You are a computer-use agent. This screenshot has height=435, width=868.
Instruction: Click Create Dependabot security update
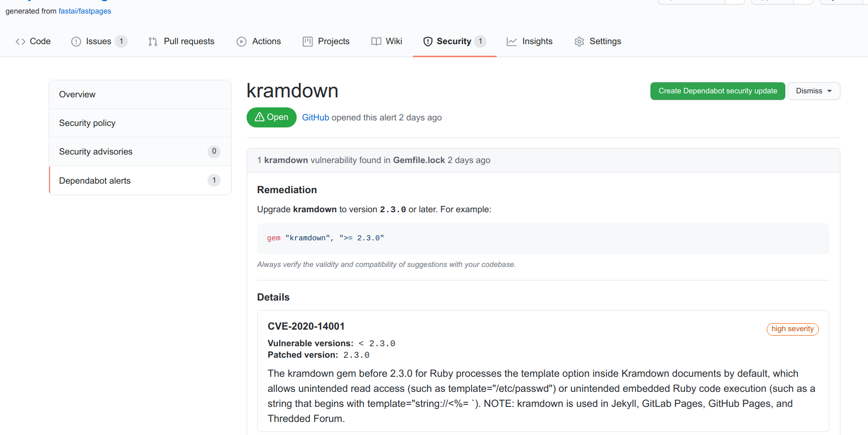[x=718, y=91]
